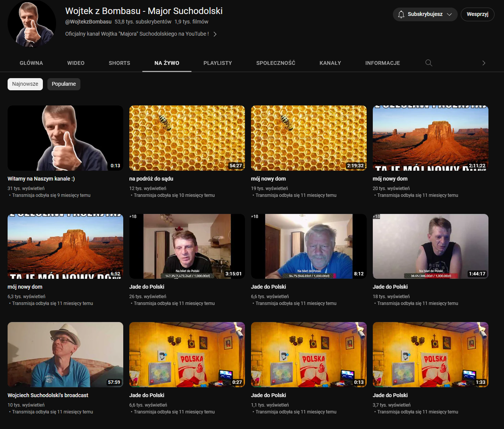Open the 'na podróż do sądu' title link
Screen dimensions: 504x429
(151, 179)
